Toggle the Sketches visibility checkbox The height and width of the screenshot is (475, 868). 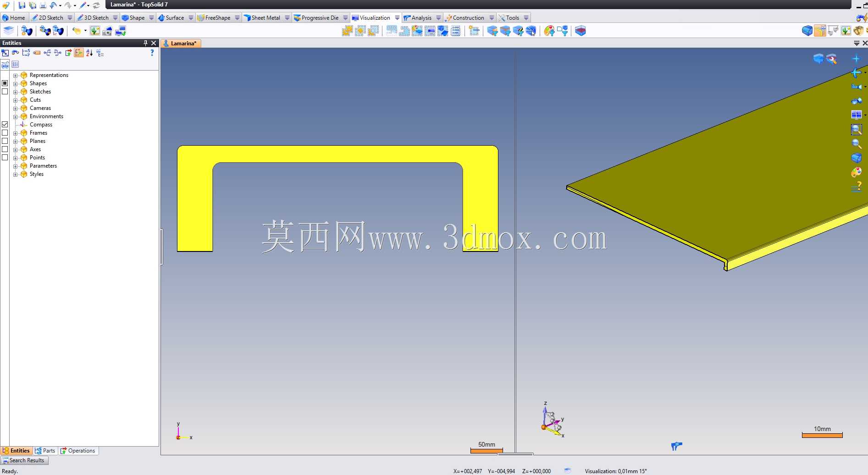(5, 92)
